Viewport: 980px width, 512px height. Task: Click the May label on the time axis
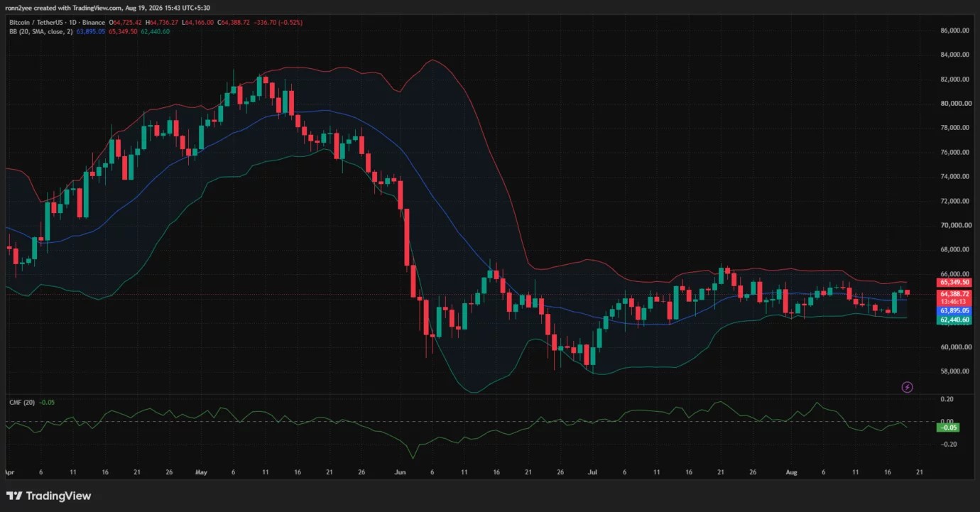[x=201, y=472]
